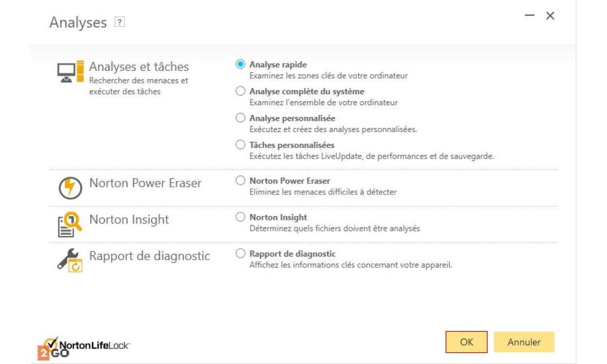Click the Analyses et tâches section heading
607x364 pixels.
(139, 67)
